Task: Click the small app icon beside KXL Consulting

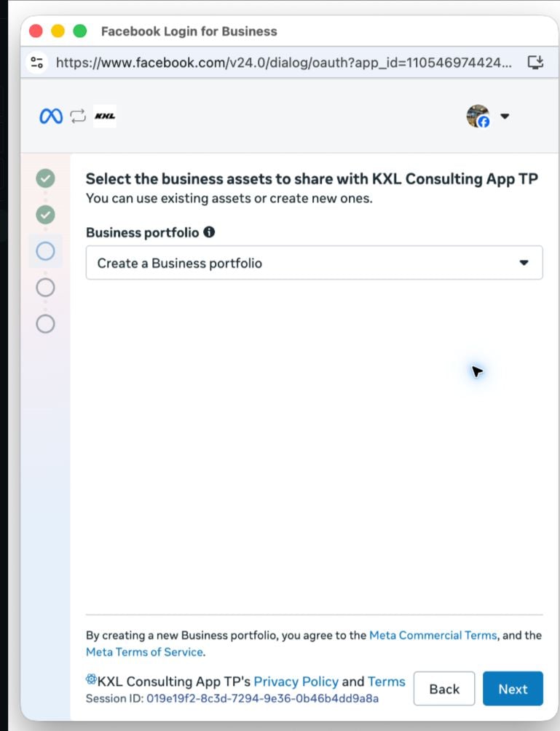Action: point(91,679)
